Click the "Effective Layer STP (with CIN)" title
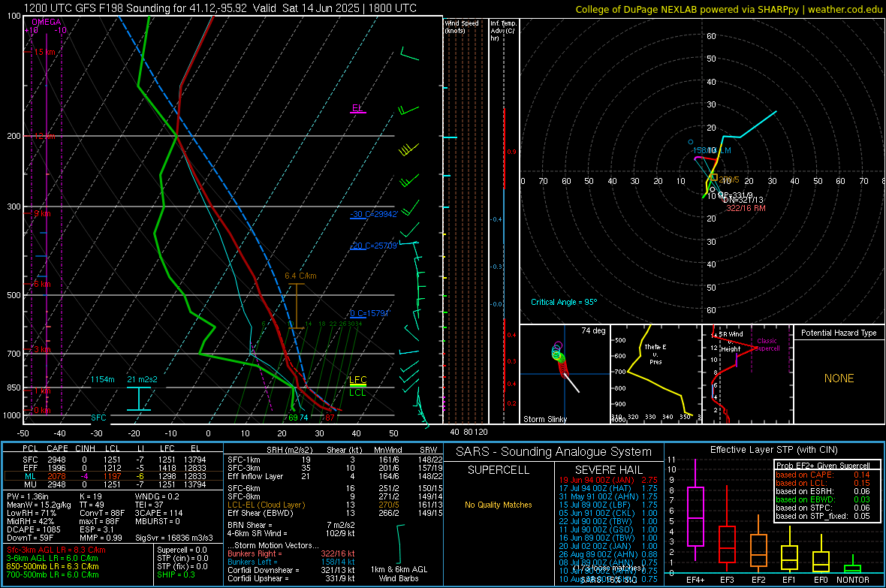886x588 pixels. [x=773, y=450]
